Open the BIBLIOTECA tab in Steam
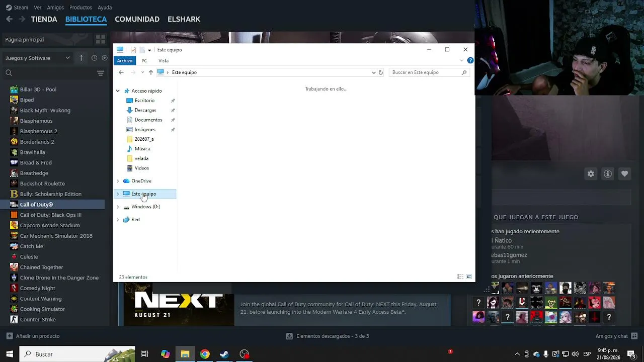644x362 pixels. point(86,19)
